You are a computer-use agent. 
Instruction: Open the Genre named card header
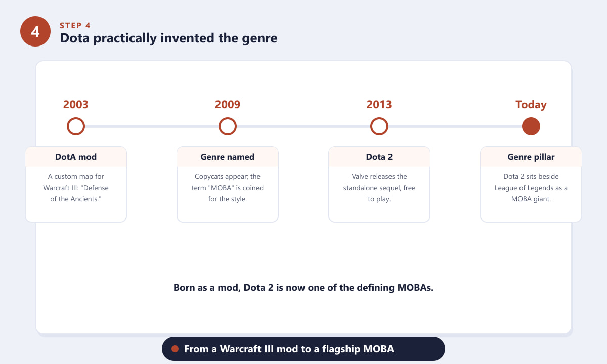tap(228, 157)
